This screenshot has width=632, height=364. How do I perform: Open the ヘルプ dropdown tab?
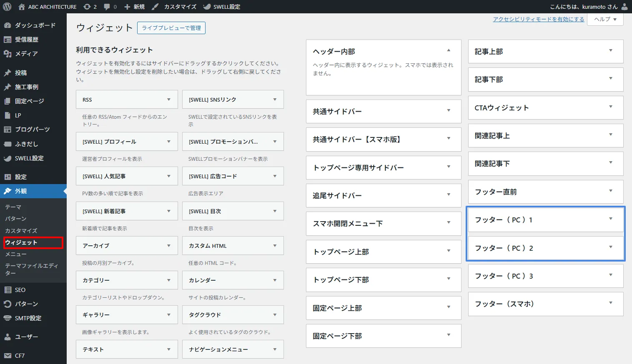(605, 19)
